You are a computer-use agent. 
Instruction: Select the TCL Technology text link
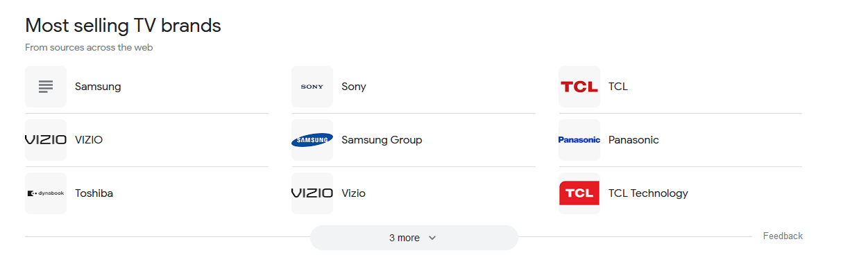(648, 193)
